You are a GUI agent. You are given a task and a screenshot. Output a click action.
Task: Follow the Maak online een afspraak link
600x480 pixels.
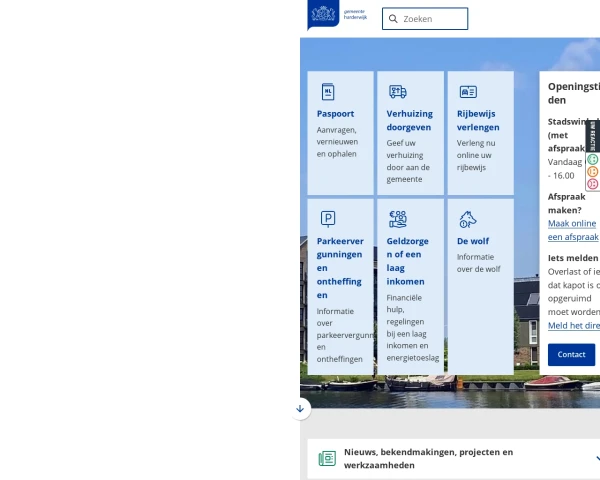[x=573, y=230]
